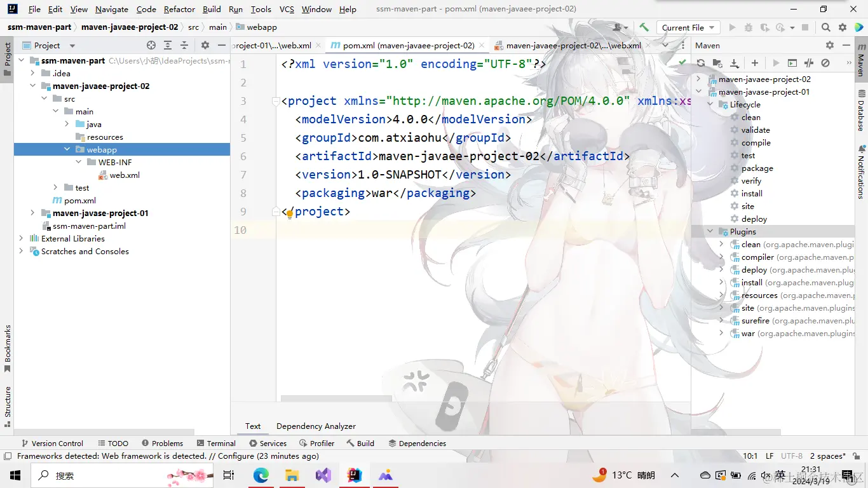This screenshot has height=488, width=868.
Task: Hide the Maven panel with minus icon
Action: (846, 45)
